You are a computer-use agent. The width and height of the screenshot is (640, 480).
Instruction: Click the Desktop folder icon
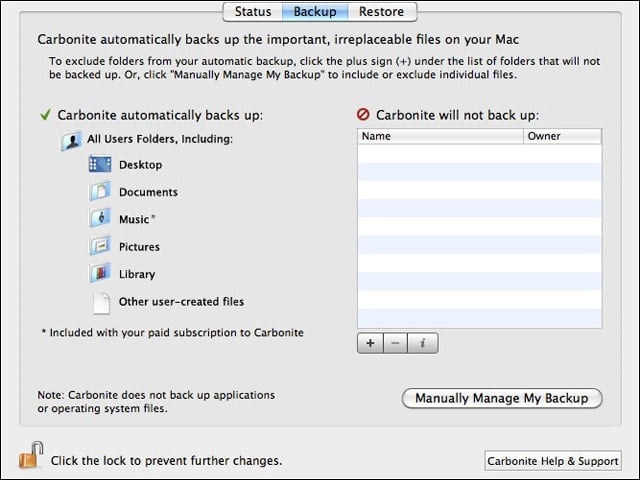pyautogui.click(x=100, y=164)
